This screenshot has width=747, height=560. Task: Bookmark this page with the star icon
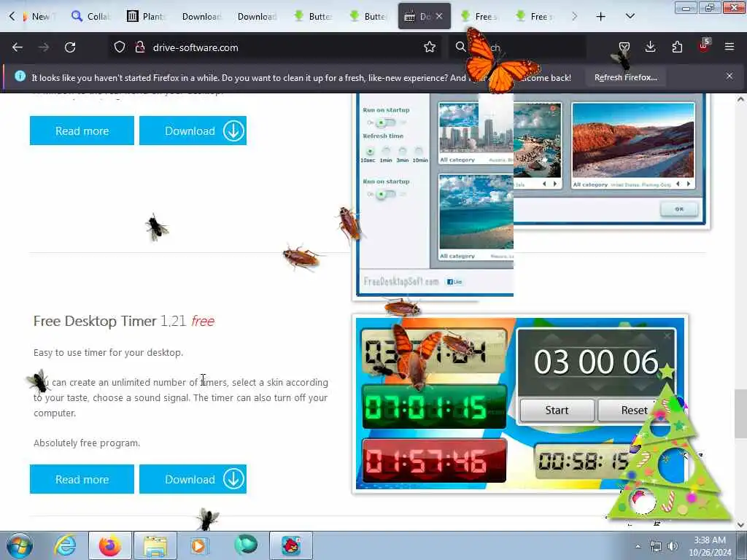tap(429, 47)
